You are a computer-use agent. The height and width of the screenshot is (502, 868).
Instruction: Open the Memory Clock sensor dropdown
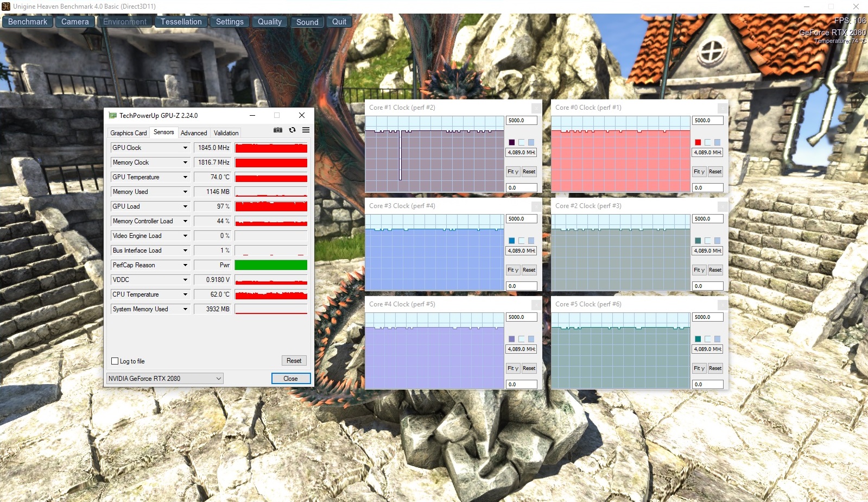click(x=185, y=162)
